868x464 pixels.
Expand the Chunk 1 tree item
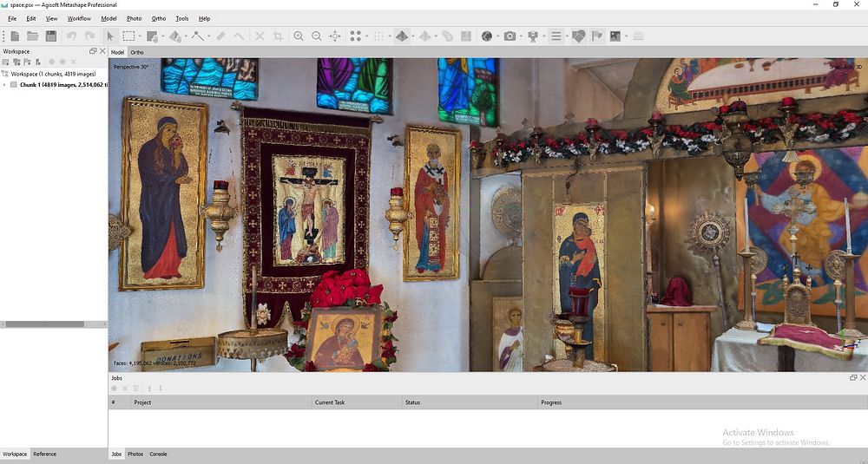pyautogui.click(x=4, y=84)
